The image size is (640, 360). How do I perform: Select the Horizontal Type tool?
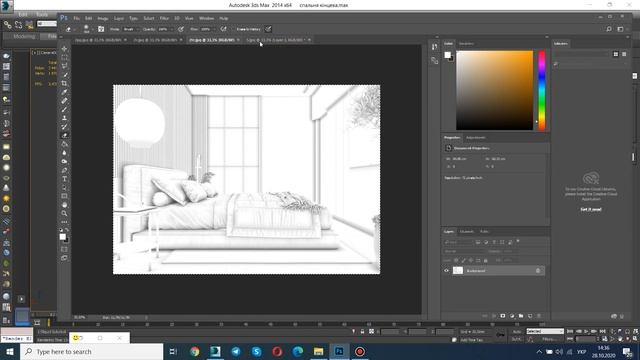[64, 179]
